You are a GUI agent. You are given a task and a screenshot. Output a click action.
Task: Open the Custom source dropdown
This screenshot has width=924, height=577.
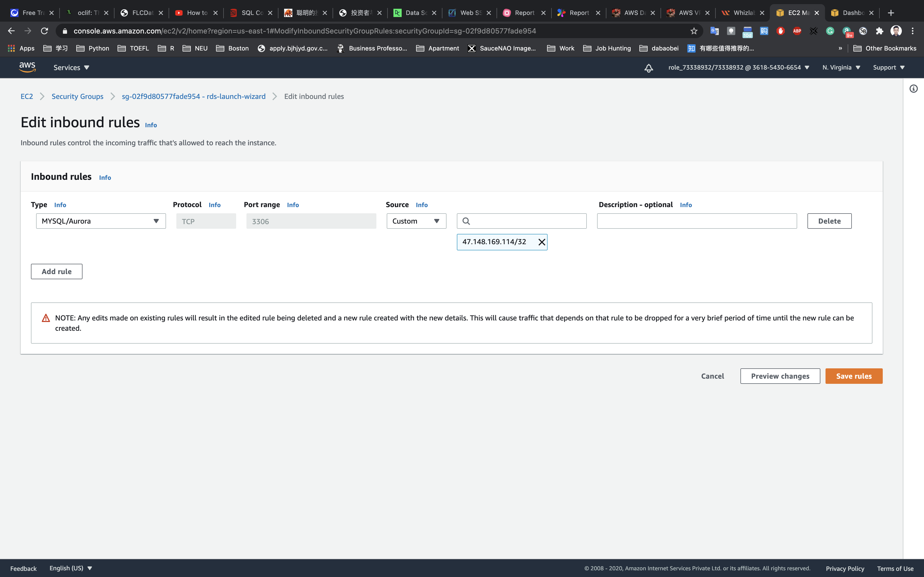(416, 221)
